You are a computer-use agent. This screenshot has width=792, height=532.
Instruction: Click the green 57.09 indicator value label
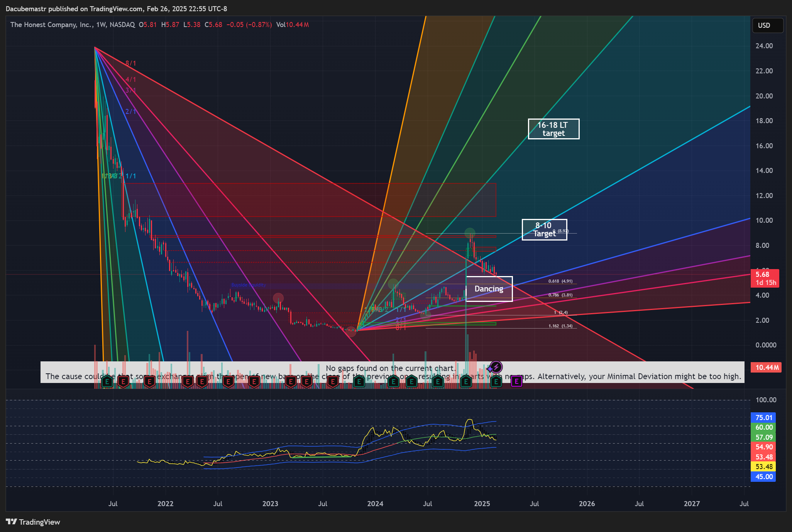(x=764, y=437)
